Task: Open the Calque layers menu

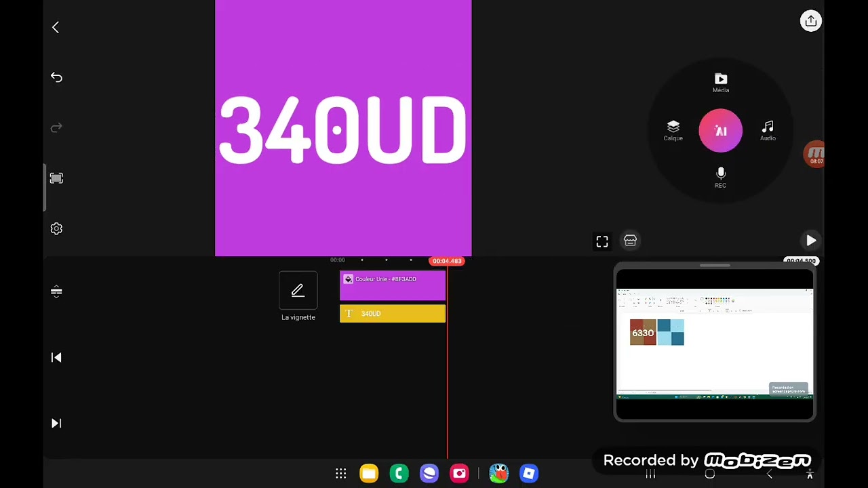Action: coord(673,131)
